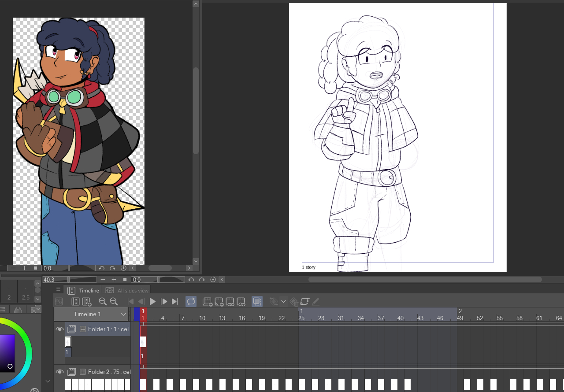Image resolution: width=564 pixels, height=392 pixels.
Task: Play the animation in the timeline
Action: pos(153,302)
